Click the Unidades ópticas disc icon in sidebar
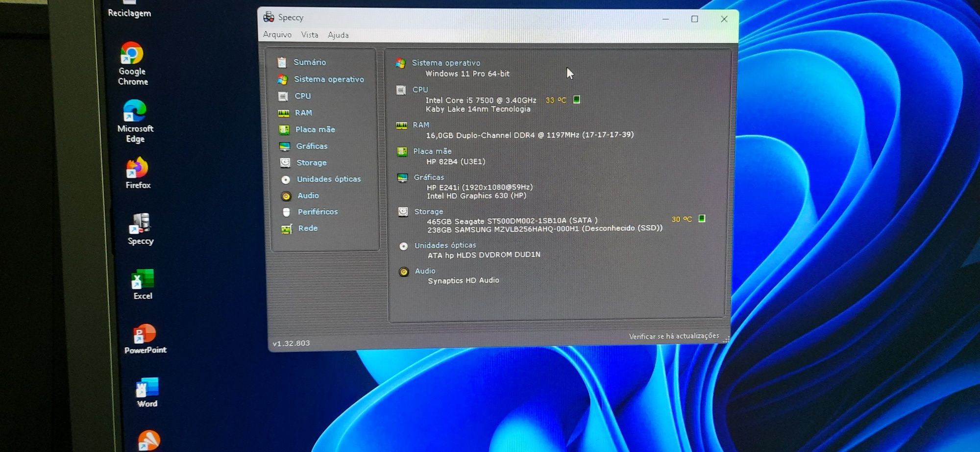Image resolution: width=980 pixels, height=452 pixels. (x=286, y=179)
